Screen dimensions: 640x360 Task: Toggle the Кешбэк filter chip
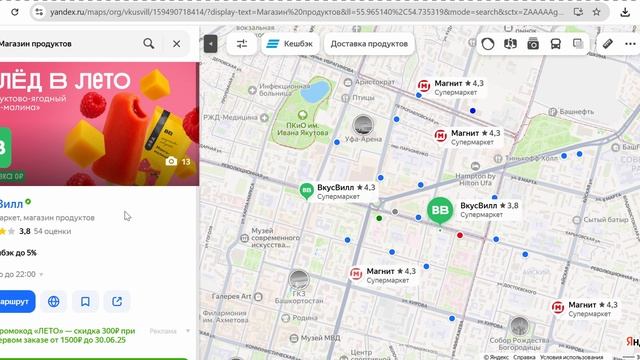(290, 44)
